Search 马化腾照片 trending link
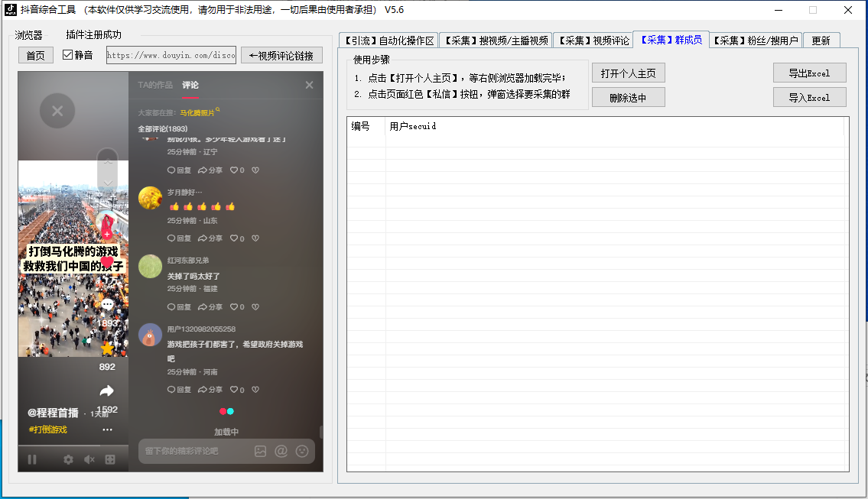This screenshot has height=499, width=868. click(197, 113)
